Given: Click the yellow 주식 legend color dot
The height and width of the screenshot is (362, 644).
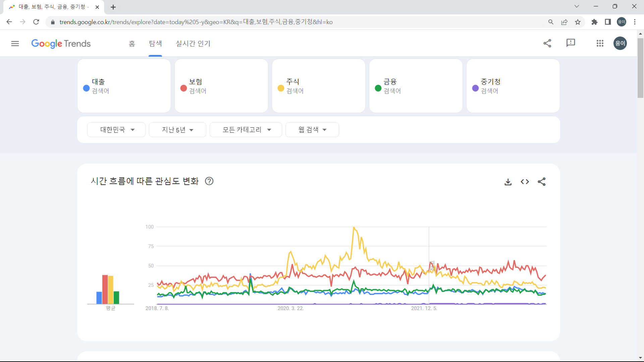Looking at the screenshot, I should click(280, 88).
